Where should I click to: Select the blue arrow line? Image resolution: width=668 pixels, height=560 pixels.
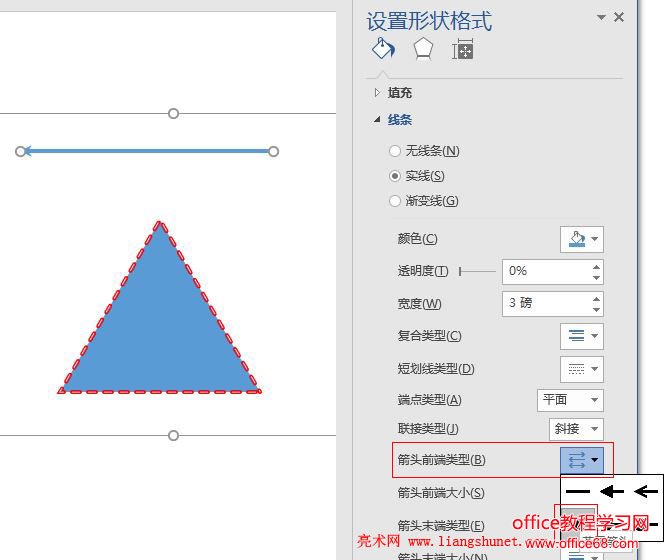147,151
